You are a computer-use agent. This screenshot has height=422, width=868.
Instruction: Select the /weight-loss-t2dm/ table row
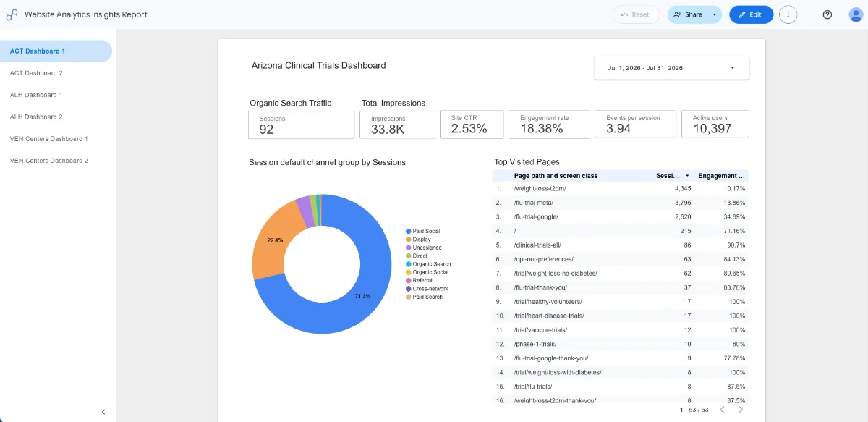tap(621, 188)
